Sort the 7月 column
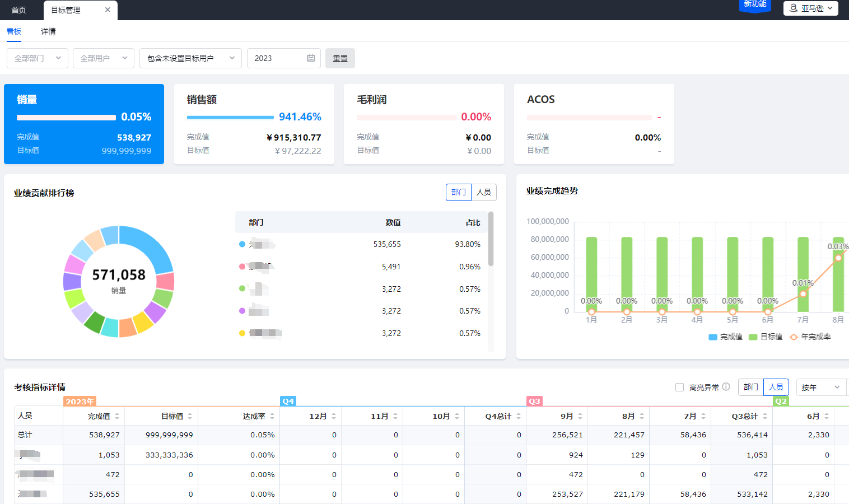The height and width of the screenshot is (504, 849). [x=703, y=416]
